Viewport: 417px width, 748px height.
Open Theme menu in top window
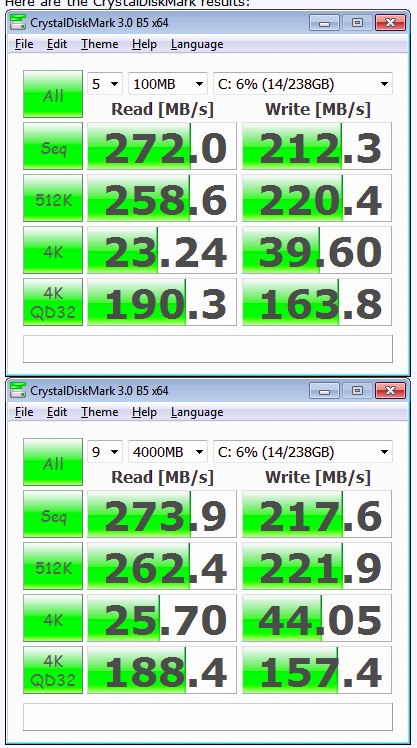(x=99, y=44)
